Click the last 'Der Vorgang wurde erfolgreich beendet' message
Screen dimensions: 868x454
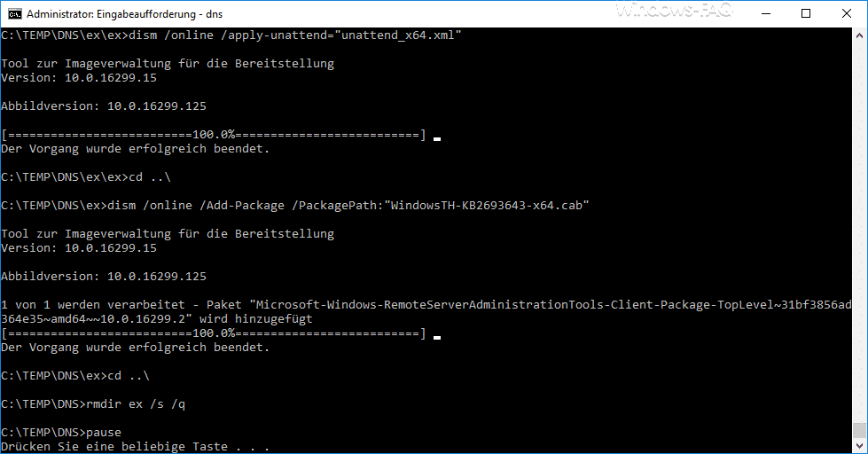point(135,347)
